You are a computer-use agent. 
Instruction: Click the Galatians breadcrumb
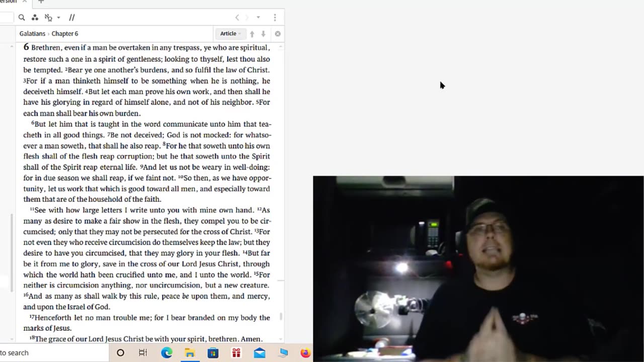32,34
